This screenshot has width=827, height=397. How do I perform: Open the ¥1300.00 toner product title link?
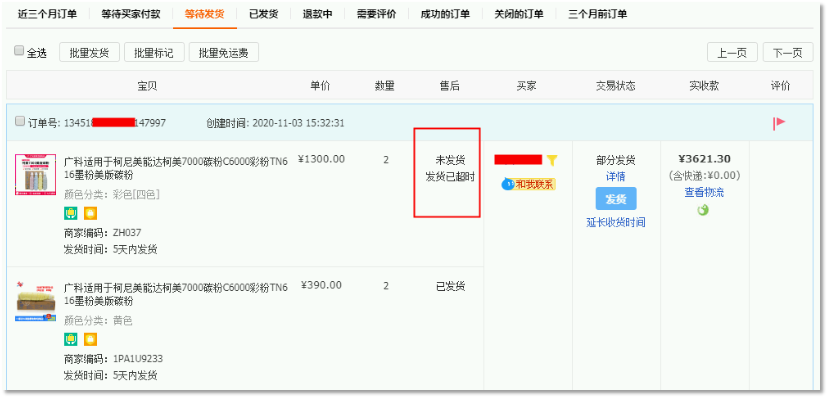176,168
